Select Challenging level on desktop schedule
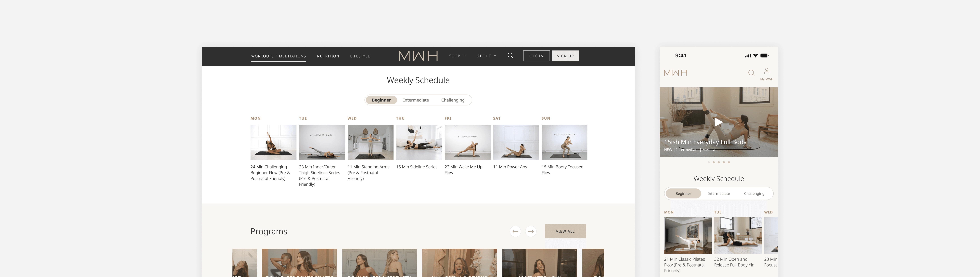This screenshot has width=980, height=277. coord(453,100)
